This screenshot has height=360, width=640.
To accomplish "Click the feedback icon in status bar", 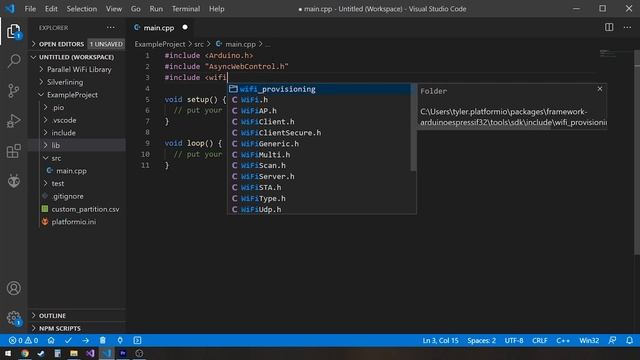I will pos(612,340).
